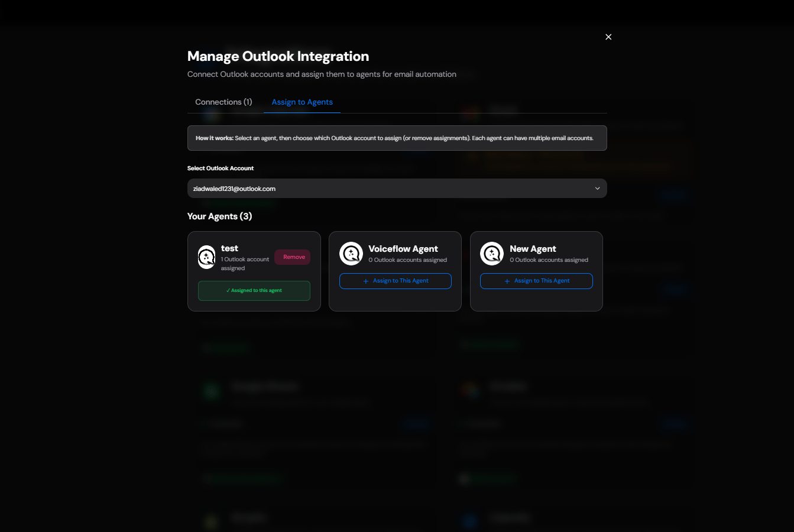The width and height of the screenshot is (794, 532).
Task: Remove Outlook account from test agent
Action: [293, 257]
